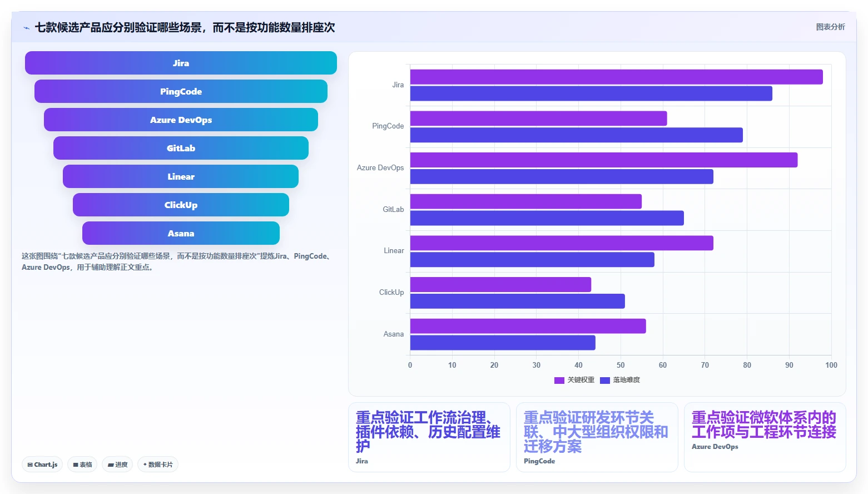The height and width of the screenshot is (494, 868).
Task: Click PingCode's purple 关键权重 bar
Action: pos(538,118)
